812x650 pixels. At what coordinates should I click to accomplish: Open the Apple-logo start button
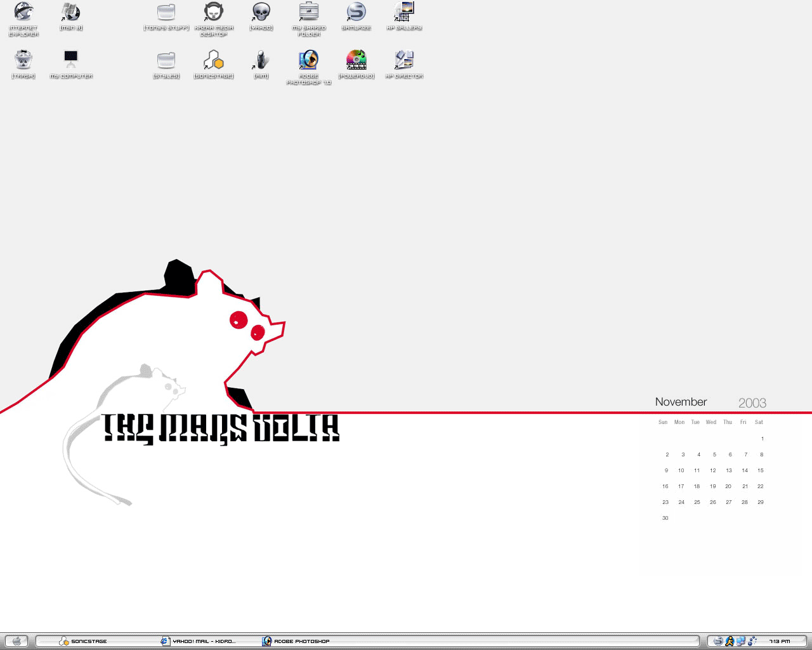pyautogui.click(x=16, y=641)
